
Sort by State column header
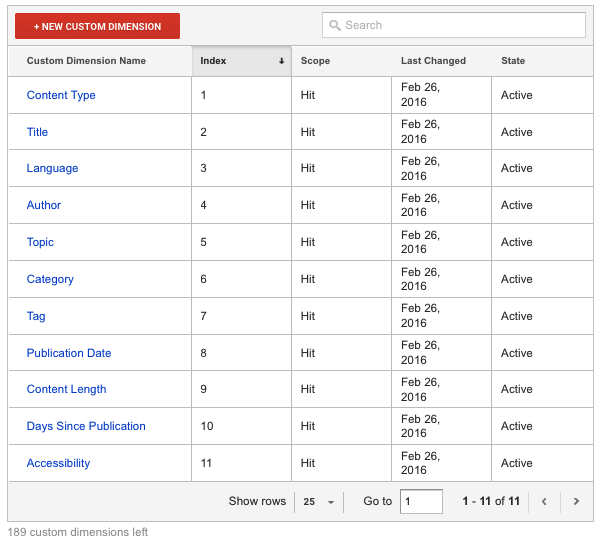[x=513, y=61]
